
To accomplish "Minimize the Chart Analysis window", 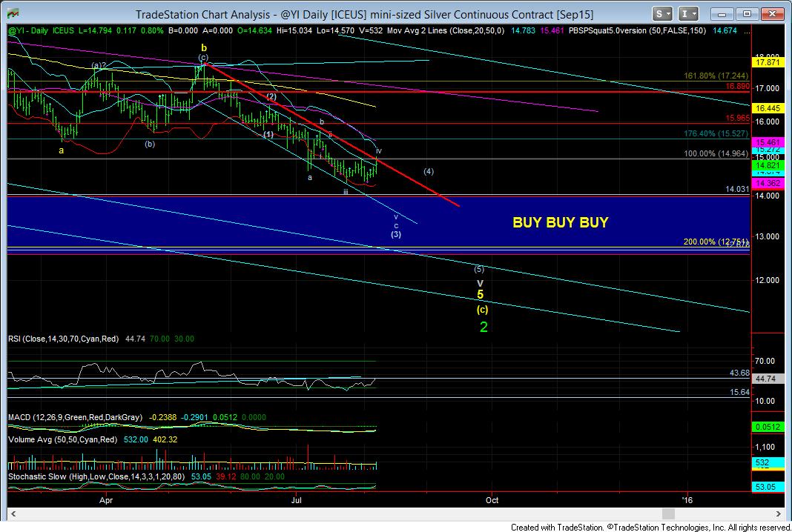I will (x=722, y=13).
